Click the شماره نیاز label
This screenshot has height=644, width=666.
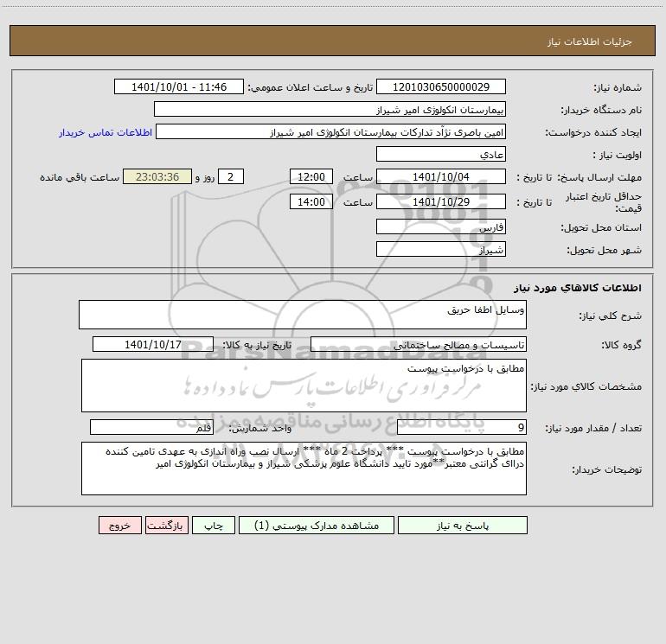coord(618,88)
